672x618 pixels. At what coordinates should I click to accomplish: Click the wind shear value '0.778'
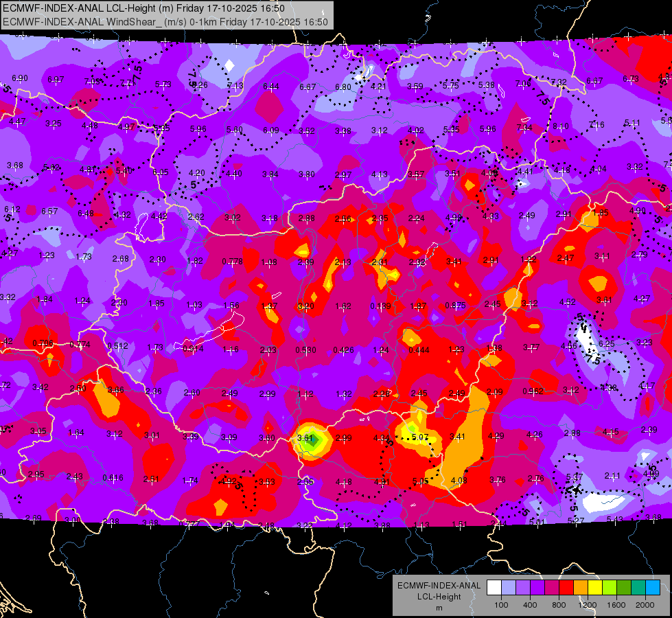[x=232, y=262]
